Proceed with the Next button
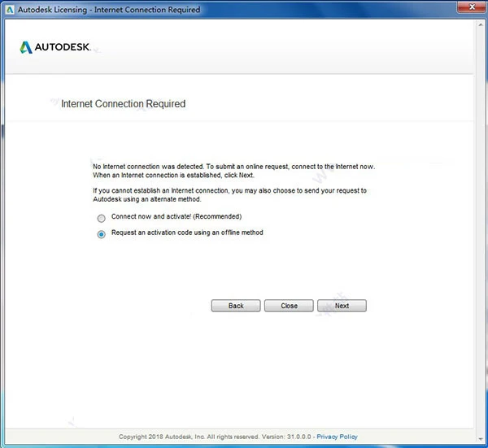This screenshot has width=488, height=448. pyautogui.click(x=342, y=306)
